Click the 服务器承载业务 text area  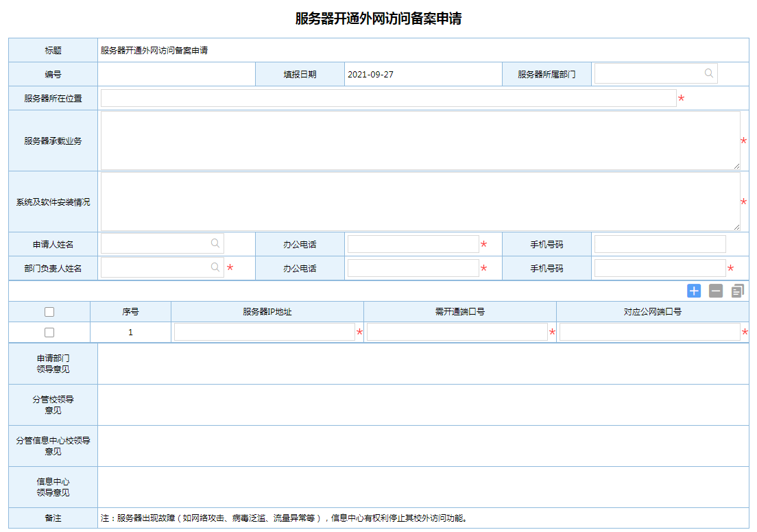(420, 141)
